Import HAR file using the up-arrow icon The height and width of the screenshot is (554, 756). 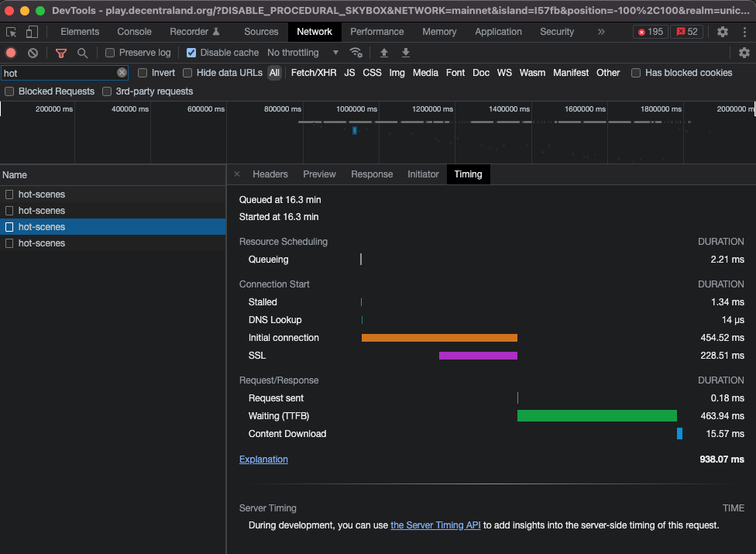click(x=383, y=53)
